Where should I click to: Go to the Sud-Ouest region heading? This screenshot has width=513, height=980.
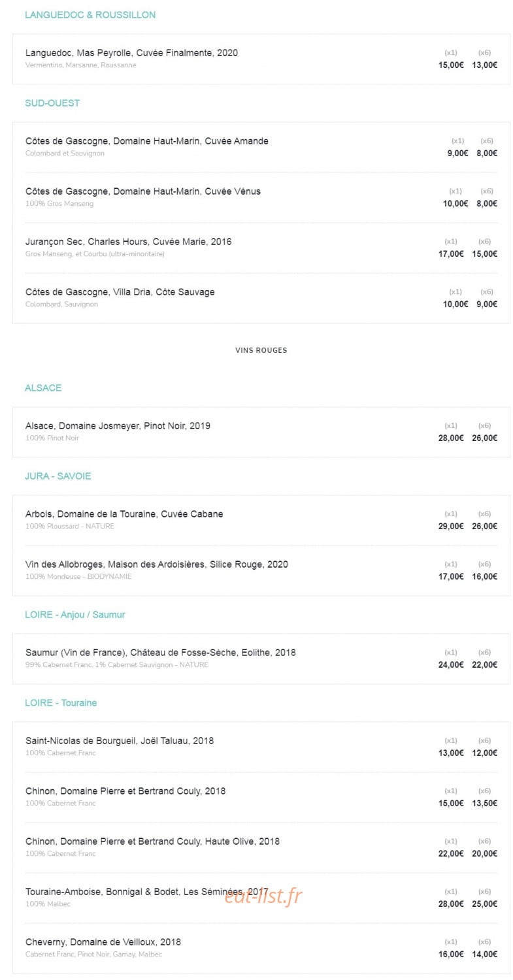(52, 103)
